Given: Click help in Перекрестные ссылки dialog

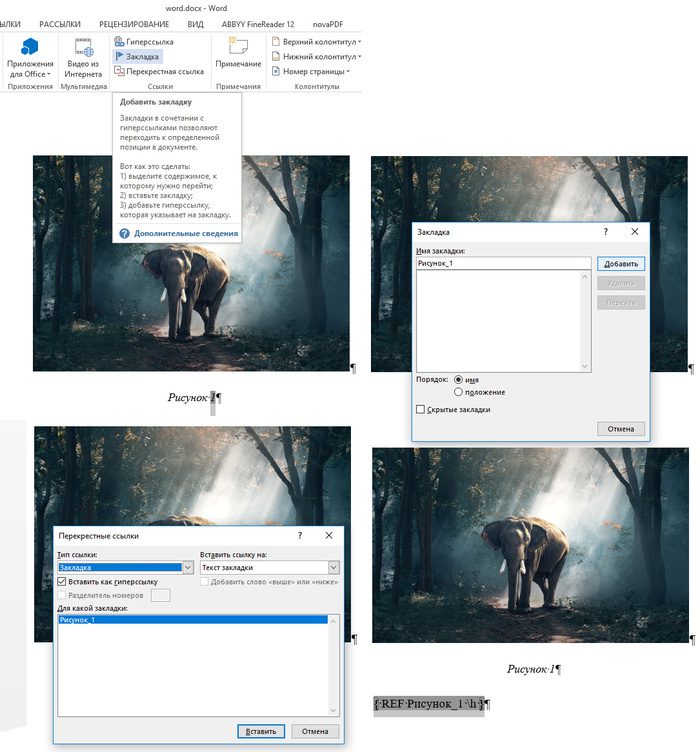Looking at the screenshot, I should (x=300, y=535).
